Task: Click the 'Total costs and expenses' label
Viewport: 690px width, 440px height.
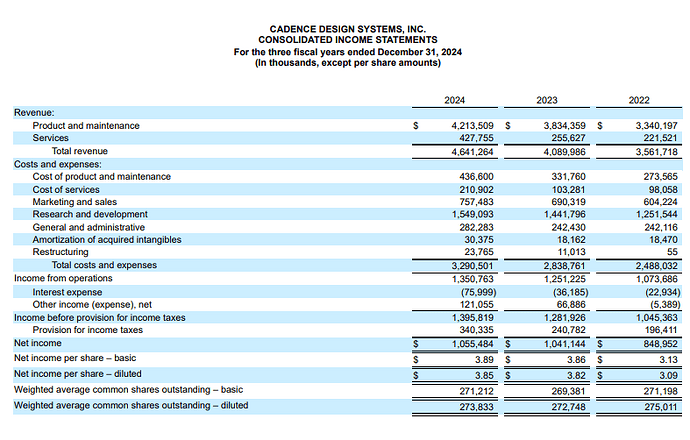Action: 104,265
